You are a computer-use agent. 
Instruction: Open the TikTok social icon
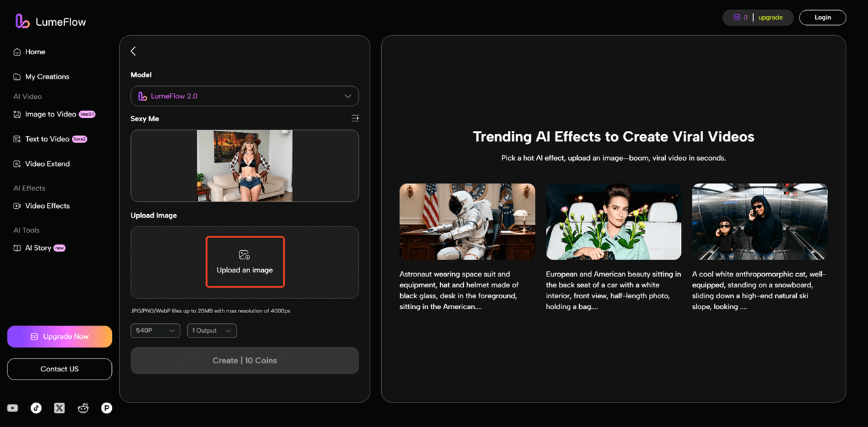[x=36, y=408]
